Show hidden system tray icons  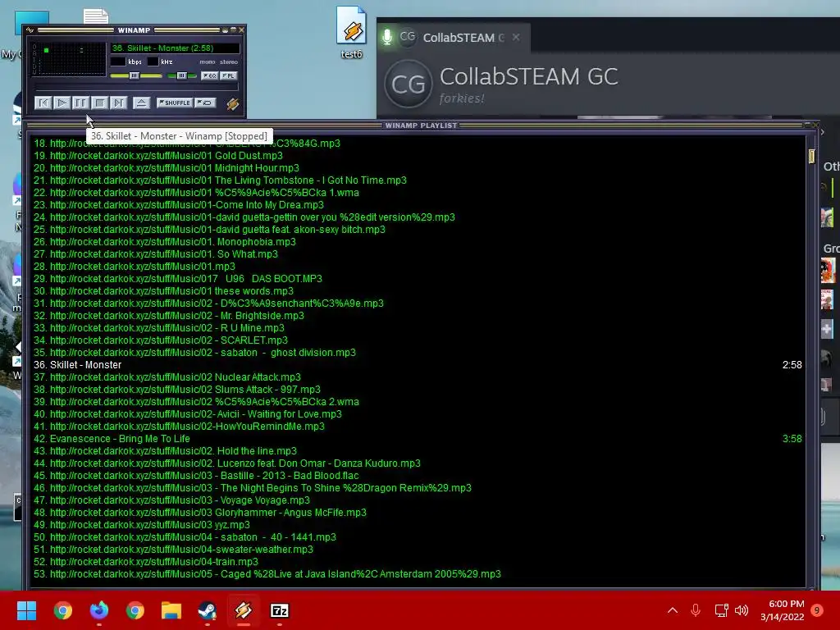coord(673,610)
